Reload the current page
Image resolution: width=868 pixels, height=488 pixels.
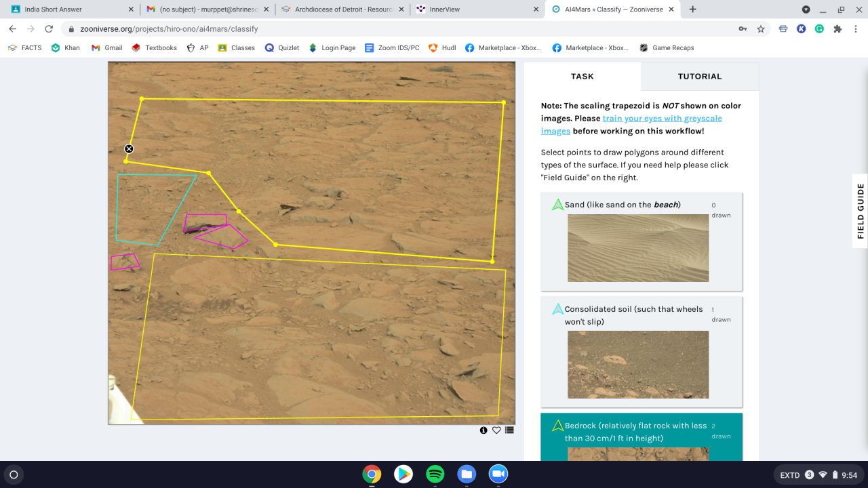pyautogui.click(x=49, y=29)
